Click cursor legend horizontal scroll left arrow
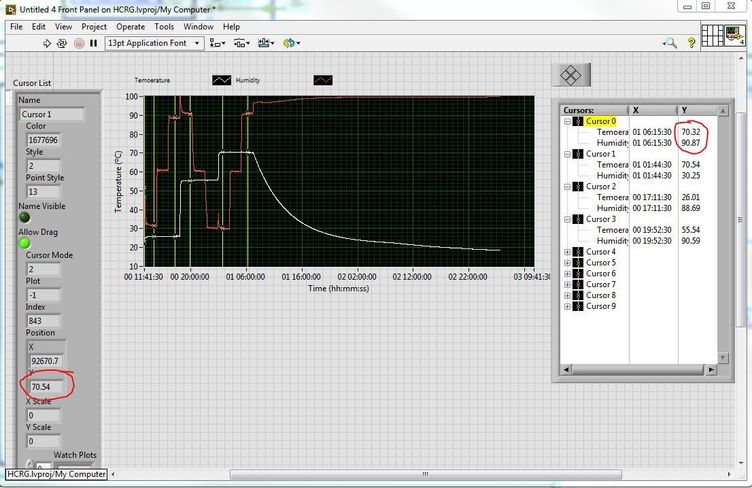 pyautogui.click(x=566, y=370)
